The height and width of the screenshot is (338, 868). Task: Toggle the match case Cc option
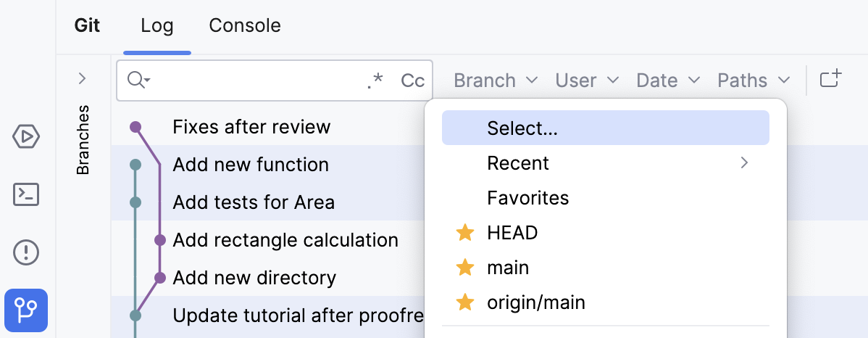(412, 81)
